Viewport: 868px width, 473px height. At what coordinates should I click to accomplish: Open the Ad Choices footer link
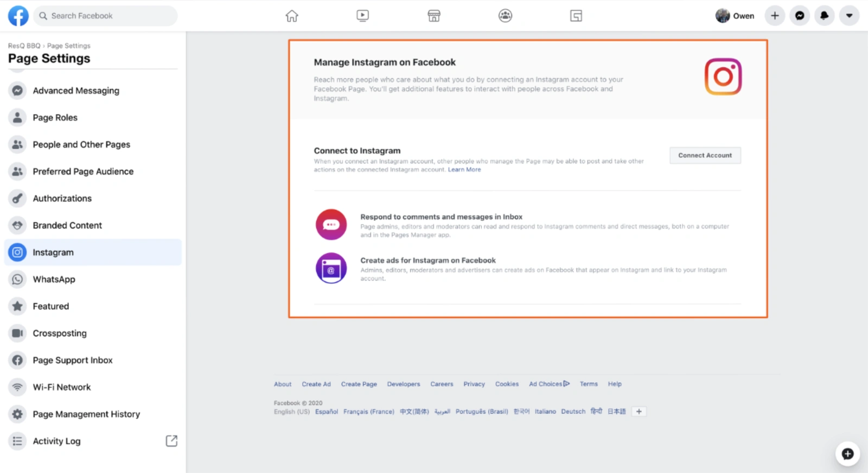click(550, 384)
